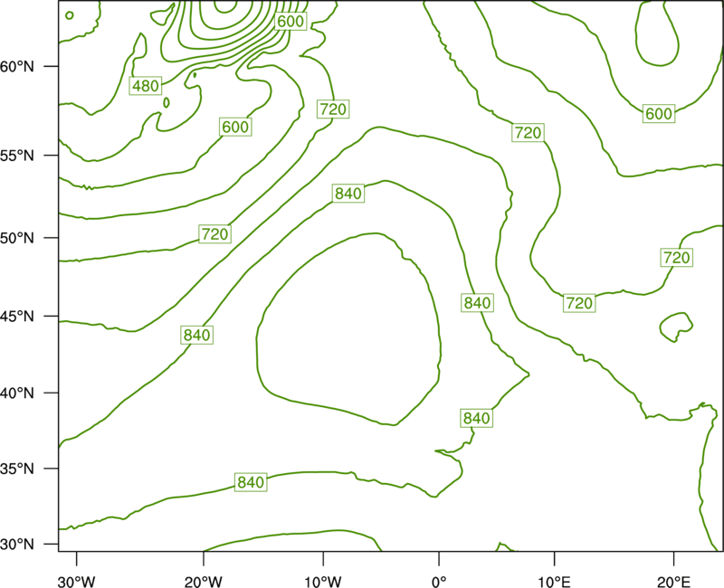Screen dimensions: 724x588
Task: Select the 20°W longitude axis label
Action: tap(203, 582)
